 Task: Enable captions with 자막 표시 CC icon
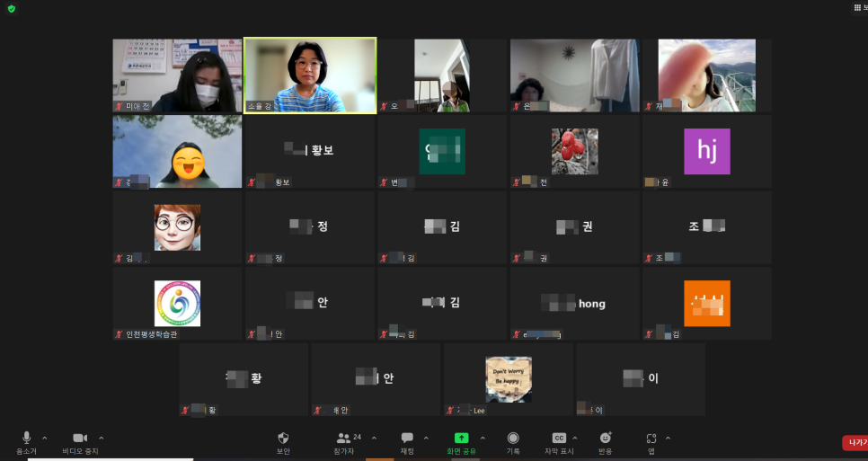559,438
